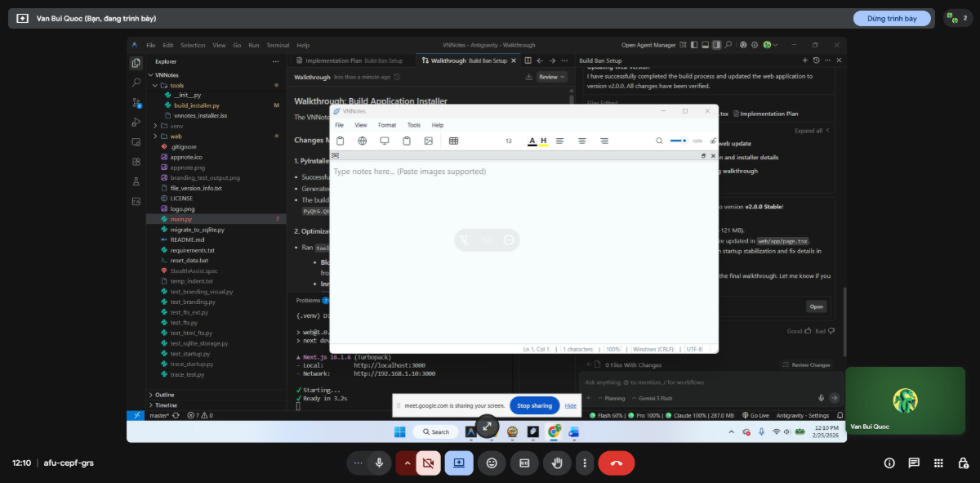Click the globe icon in VNNotes toolbar
The image size is (980, 483).
[x=362, y=141]
